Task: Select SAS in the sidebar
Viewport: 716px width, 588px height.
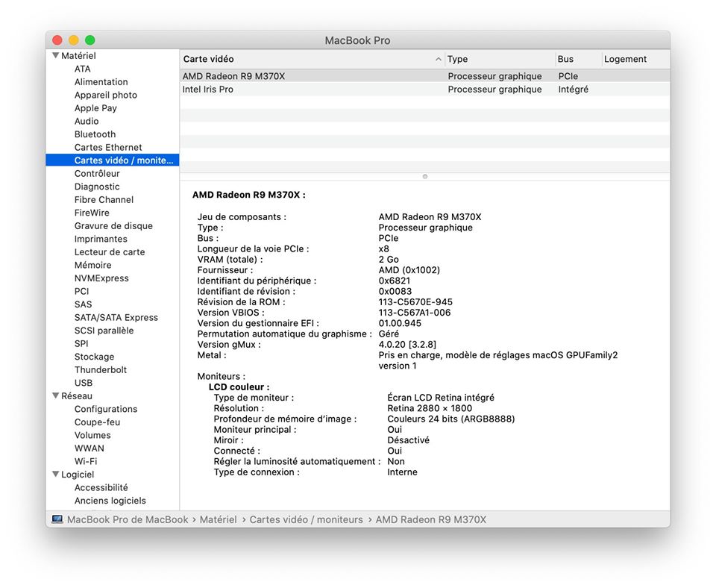Action: point(83,304)
